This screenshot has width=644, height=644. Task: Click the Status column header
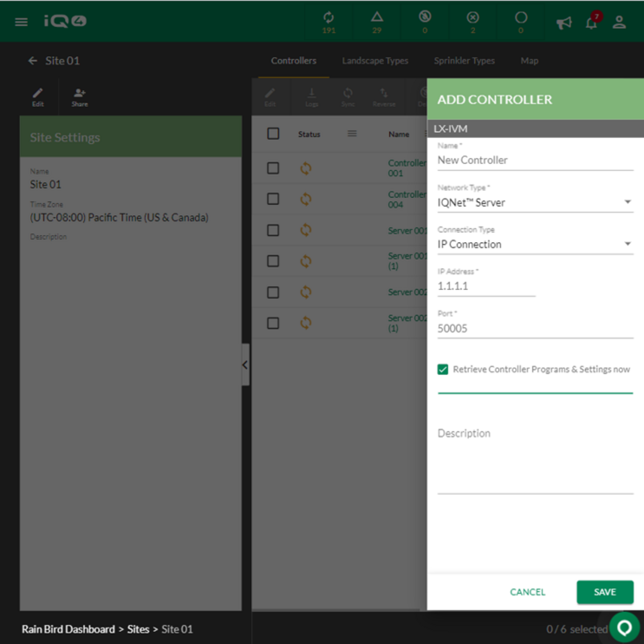coord(309,134)
